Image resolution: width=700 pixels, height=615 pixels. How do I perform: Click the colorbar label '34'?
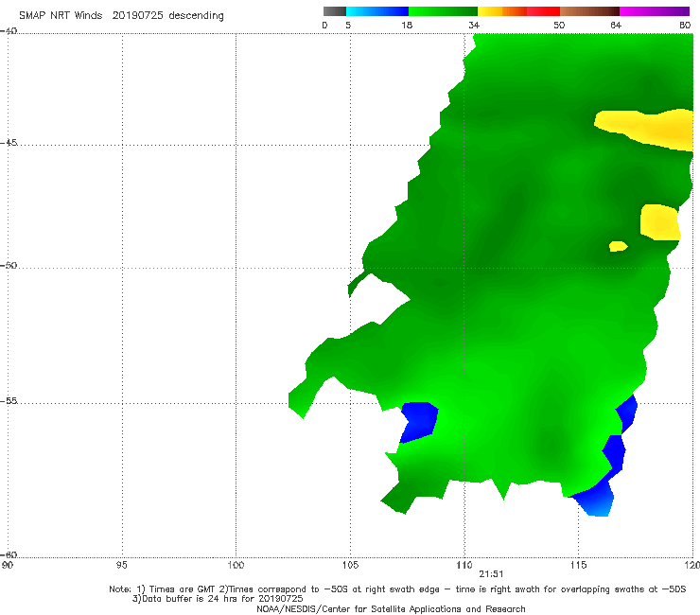(x=474, y=25)
